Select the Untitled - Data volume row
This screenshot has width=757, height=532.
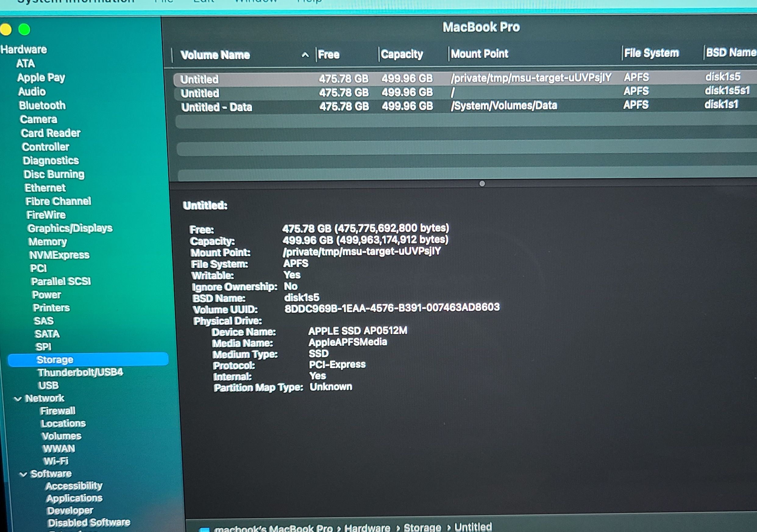click(x=217, y=107)
